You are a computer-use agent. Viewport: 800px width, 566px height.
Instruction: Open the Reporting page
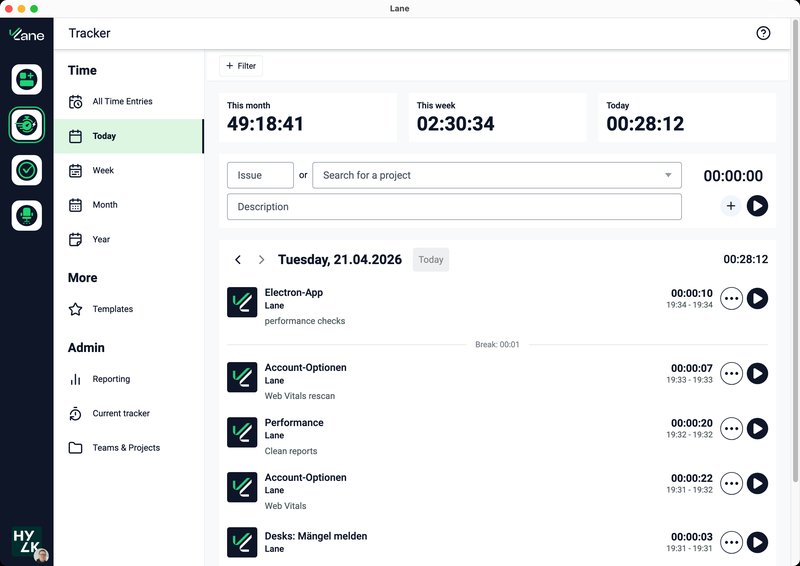[129, 379]
